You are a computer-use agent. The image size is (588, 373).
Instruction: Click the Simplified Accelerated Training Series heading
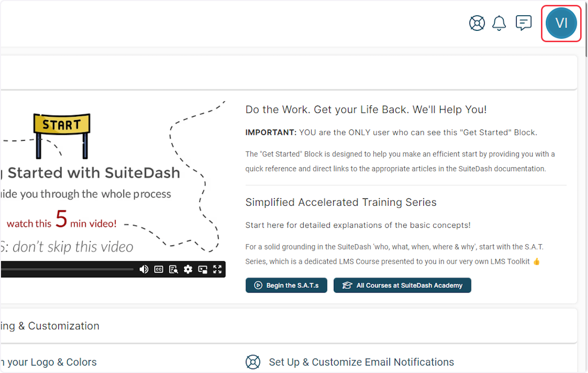click(x=341, y=202)
